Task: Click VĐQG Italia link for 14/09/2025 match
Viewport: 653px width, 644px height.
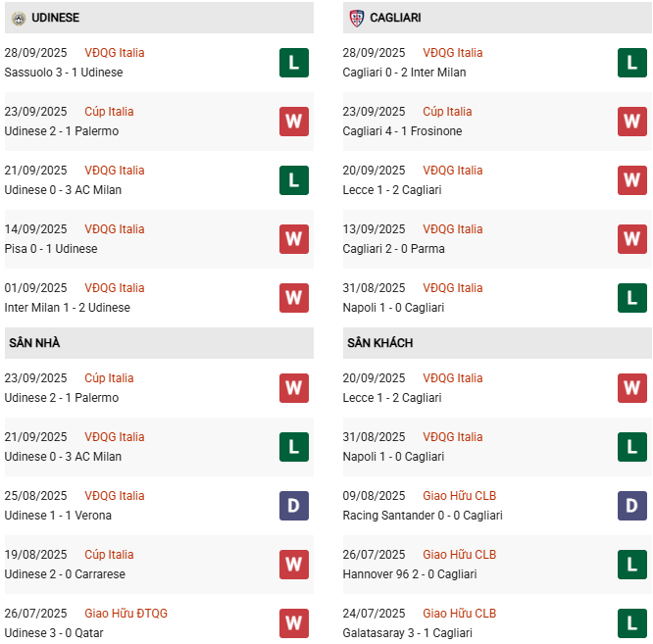Action: 114,229
